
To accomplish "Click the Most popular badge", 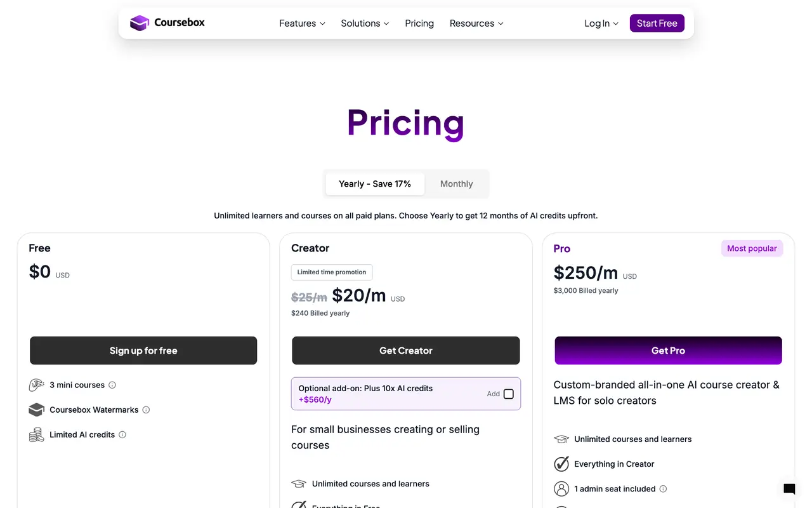I will pos(752,248).
